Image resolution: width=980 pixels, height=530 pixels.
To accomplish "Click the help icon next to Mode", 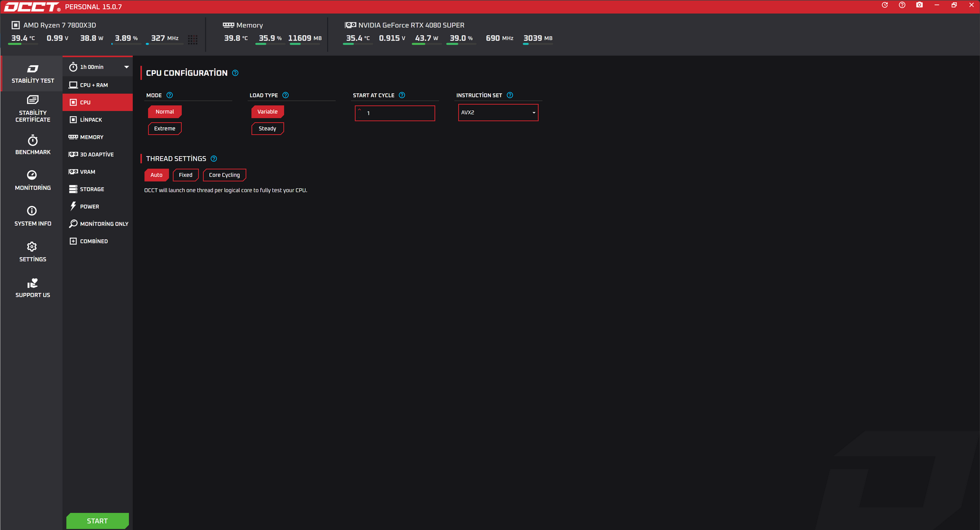I will [x=169, y=95].
